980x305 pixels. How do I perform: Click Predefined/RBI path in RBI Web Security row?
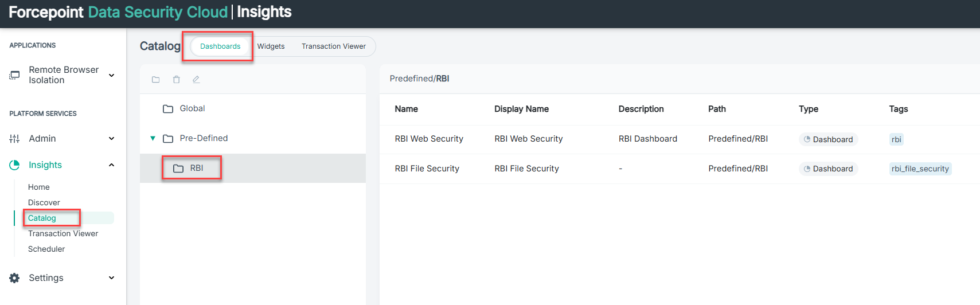pyautogui.click(x=738, y=139)
